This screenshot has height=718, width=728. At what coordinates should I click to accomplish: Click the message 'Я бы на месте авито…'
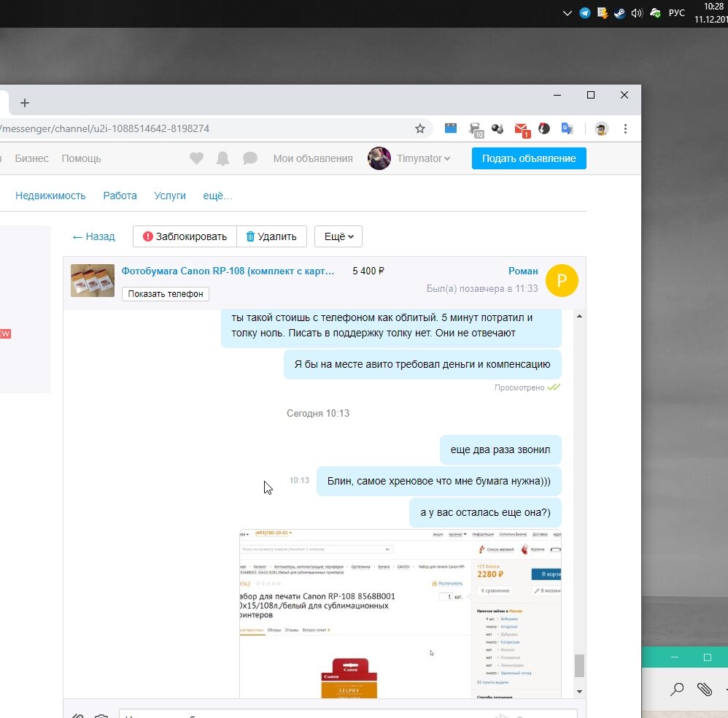pos(422,365)
